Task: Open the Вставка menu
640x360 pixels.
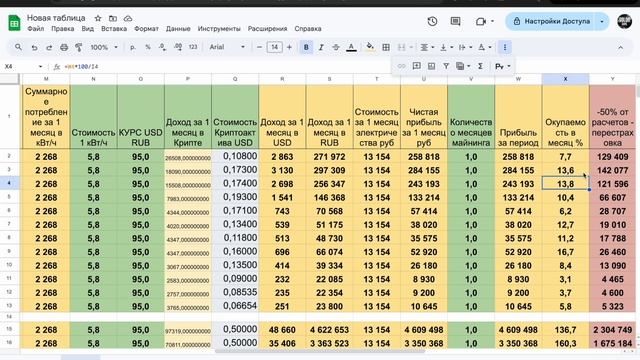Action: [114, 29]
